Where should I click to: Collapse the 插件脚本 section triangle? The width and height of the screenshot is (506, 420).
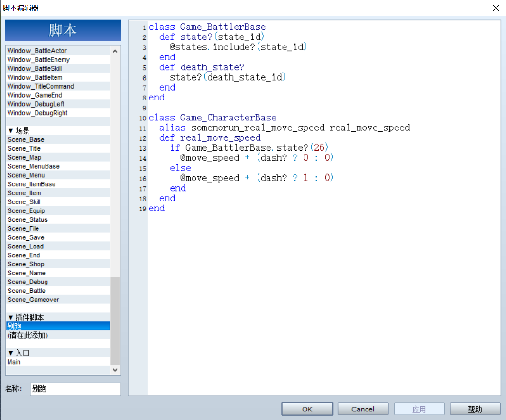(x=10, y=318)
